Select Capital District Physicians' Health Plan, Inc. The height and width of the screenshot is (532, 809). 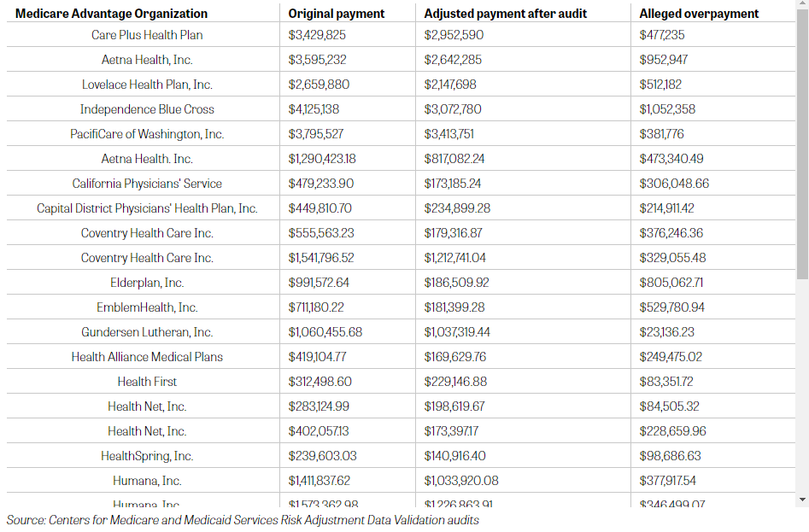click(x=147, y=208)
